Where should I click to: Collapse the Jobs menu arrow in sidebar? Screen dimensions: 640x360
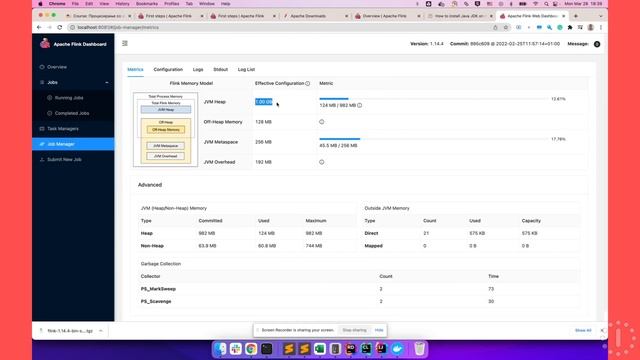tap(107, 82)
